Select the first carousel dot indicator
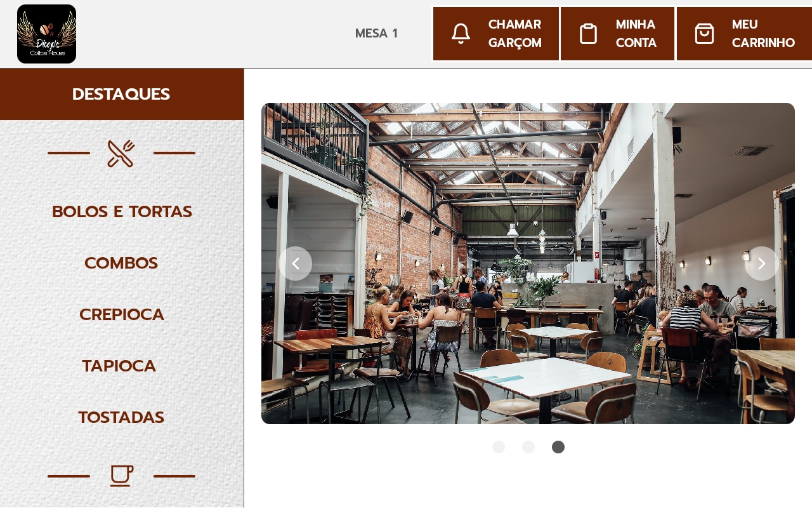The width and height of the screenshot is (812, 508). pyautogui.click(x=499, y=447)
